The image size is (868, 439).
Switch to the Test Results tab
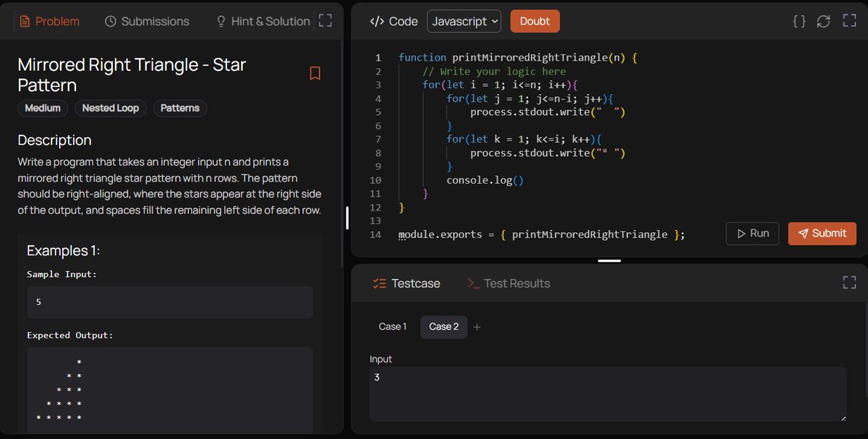click(x=509, y=284)
